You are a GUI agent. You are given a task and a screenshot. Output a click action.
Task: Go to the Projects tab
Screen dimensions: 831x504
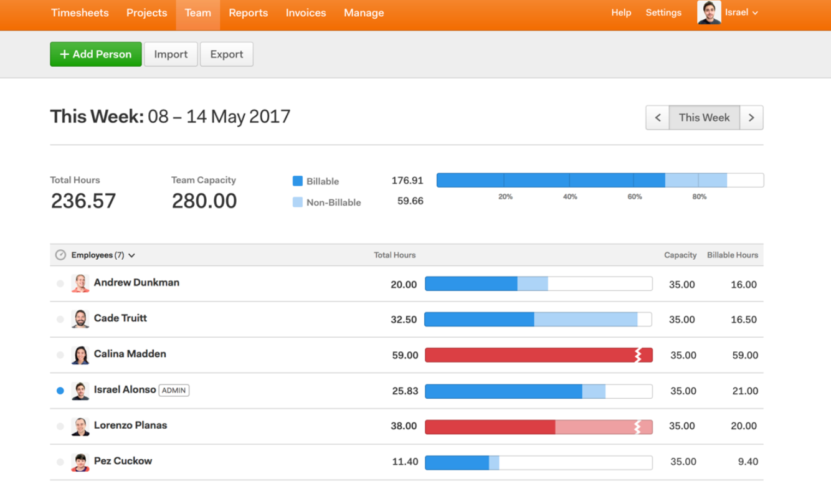[146, 12]
